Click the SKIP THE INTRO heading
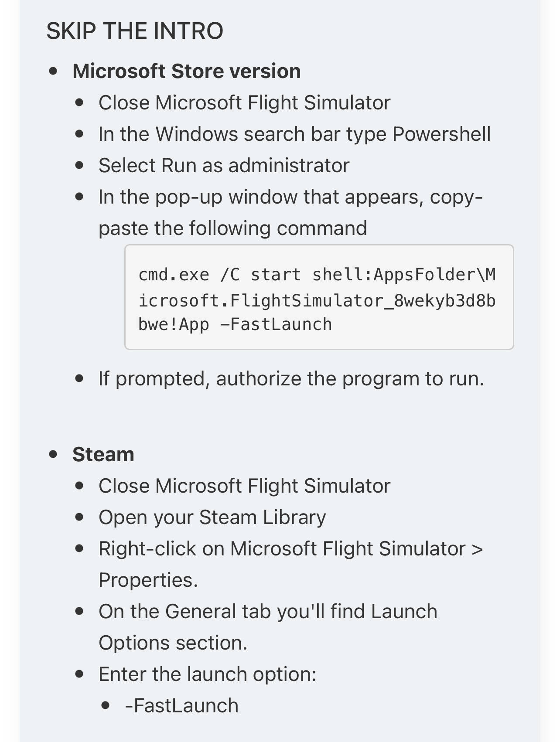 (x=135, y=31)
